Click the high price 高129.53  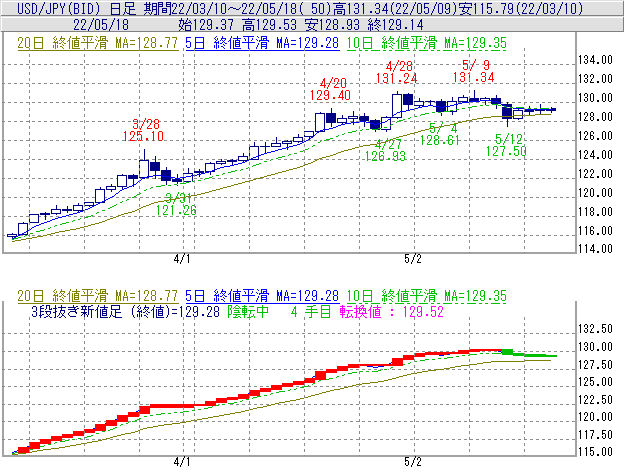pyautogui.click(x=269, y=25)
